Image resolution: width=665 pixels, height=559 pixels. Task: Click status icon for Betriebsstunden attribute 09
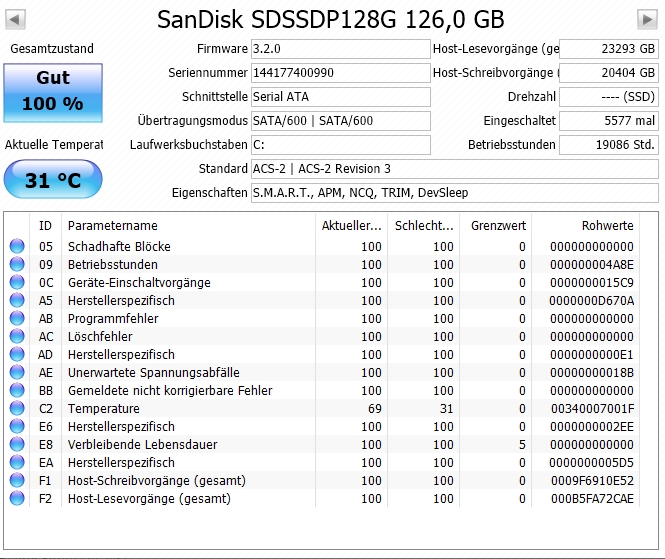(x=17, y=264)
